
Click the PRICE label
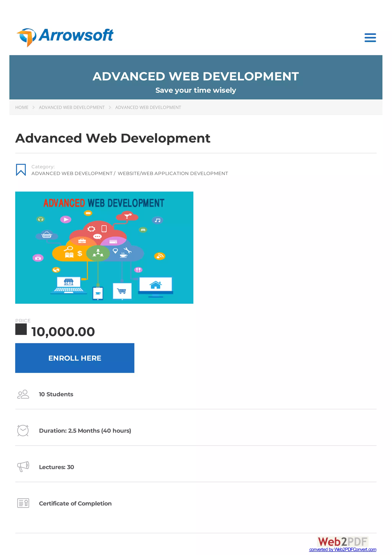click(x=23, y=321)
